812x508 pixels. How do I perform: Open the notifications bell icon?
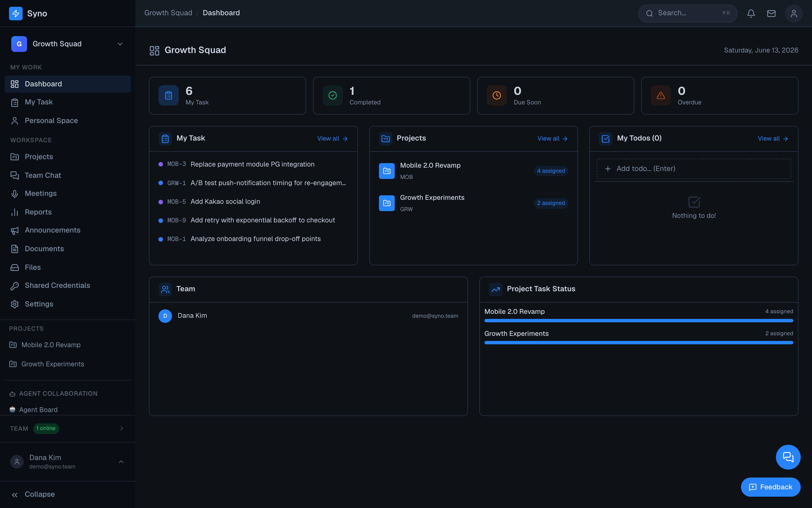pyautogui.click(x=751, y=14)
